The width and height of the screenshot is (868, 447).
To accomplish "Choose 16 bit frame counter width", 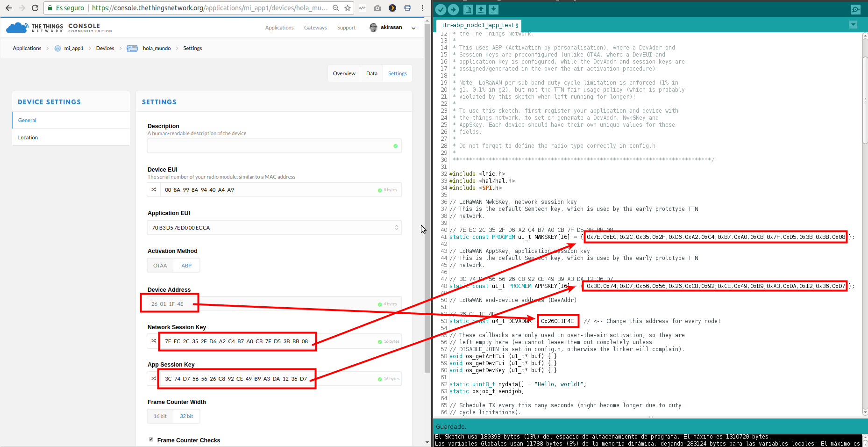I will point(160,416).
